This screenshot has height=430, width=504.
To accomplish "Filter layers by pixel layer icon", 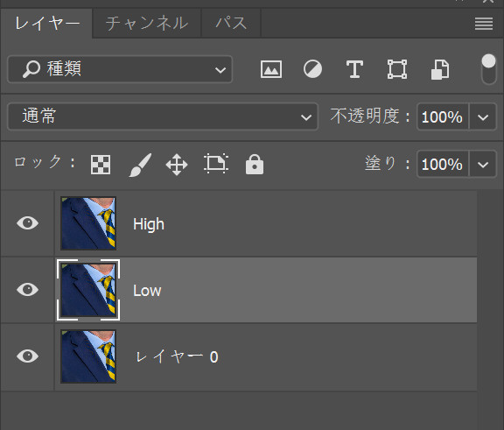I will (x=271, y=69).
